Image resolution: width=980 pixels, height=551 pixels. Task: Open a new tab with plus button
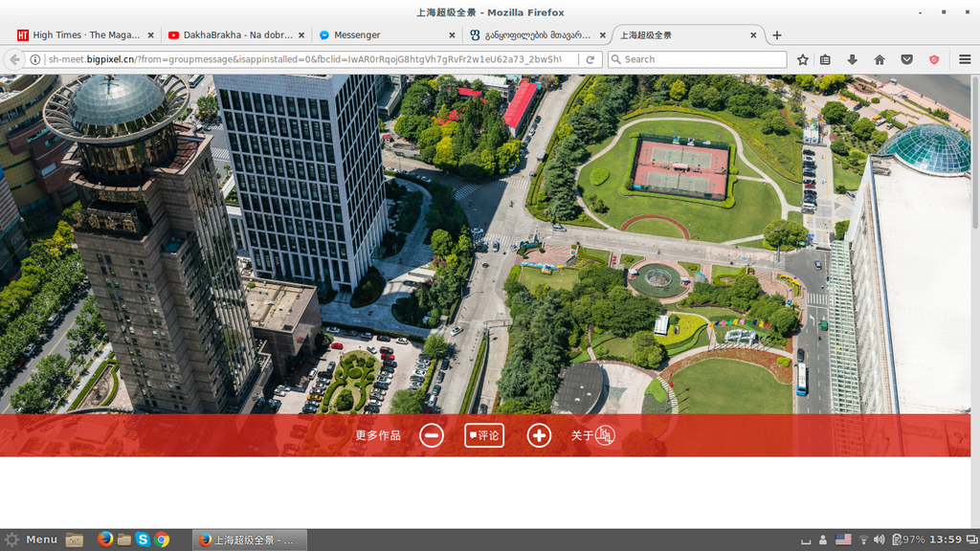777,35
